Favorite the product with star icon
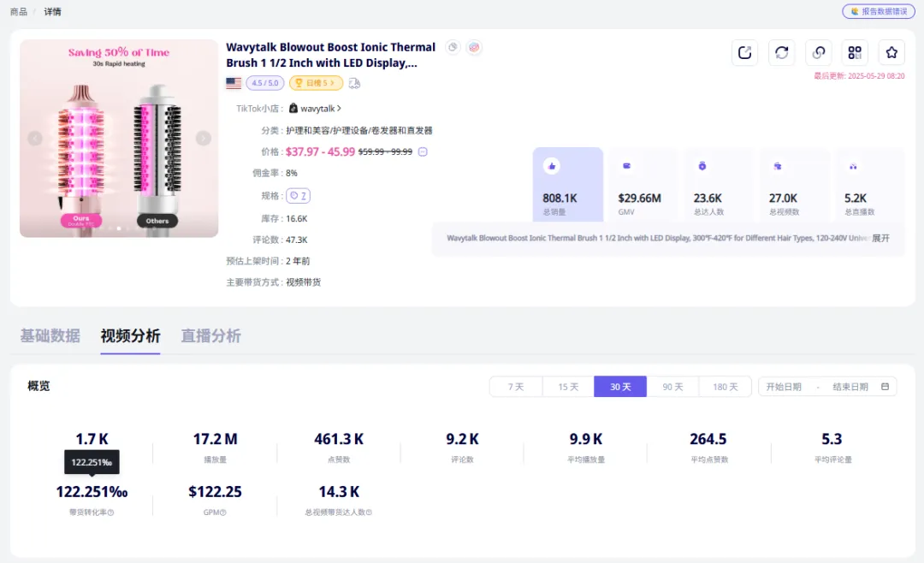924x563 pixels. point(891,53)
